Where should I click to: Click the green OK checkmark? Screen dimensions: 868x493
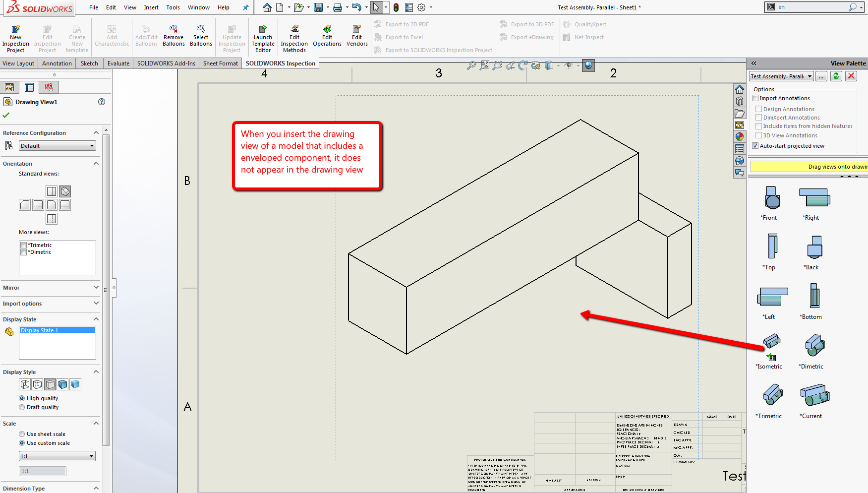[x=6, y=115]
